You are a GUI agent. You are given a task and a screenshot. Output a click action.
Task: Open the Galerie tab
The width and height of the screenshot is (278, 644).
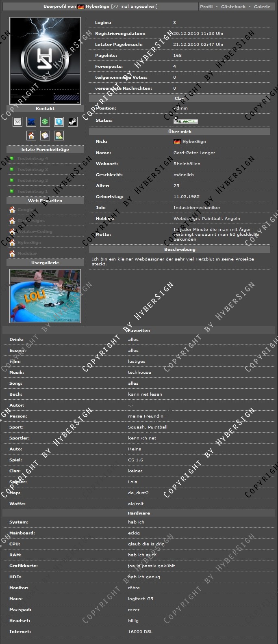(262, 6)
